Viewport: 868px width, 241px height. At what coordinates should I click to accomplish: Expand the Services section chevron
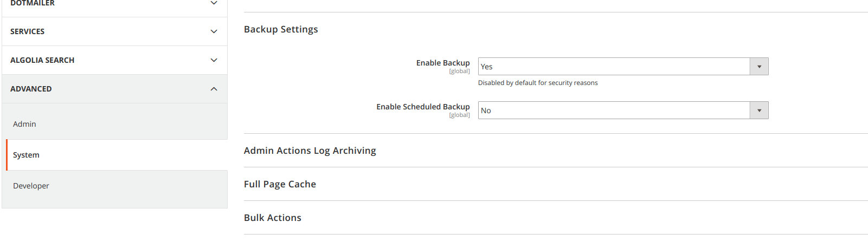click(x=214, y=31)
